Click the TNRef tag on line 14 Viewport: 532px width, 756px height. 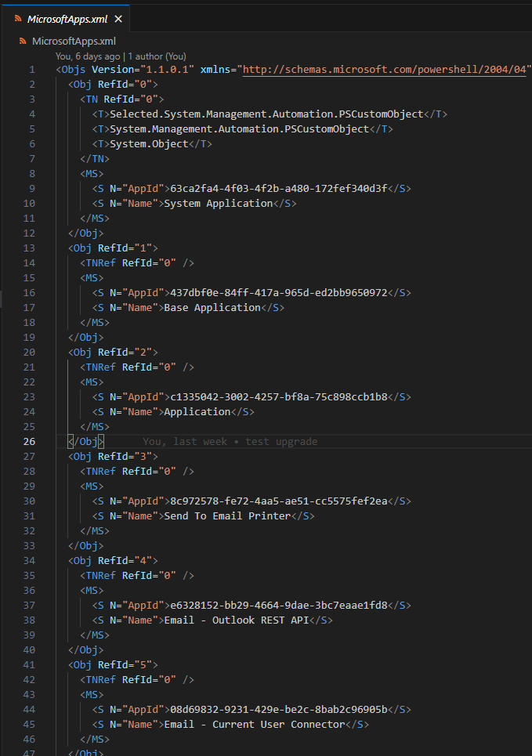137,262
